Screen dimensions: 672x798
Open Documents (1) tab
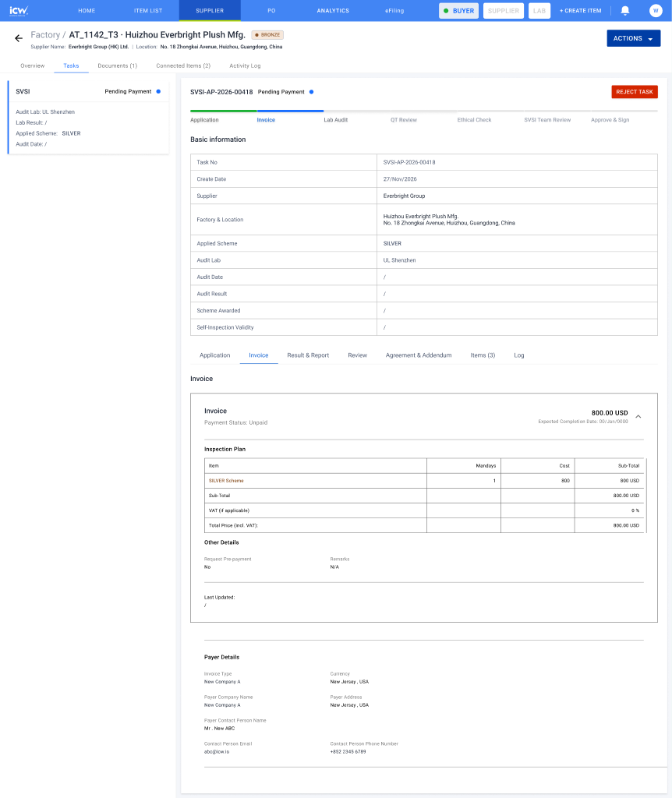point(118,65)
